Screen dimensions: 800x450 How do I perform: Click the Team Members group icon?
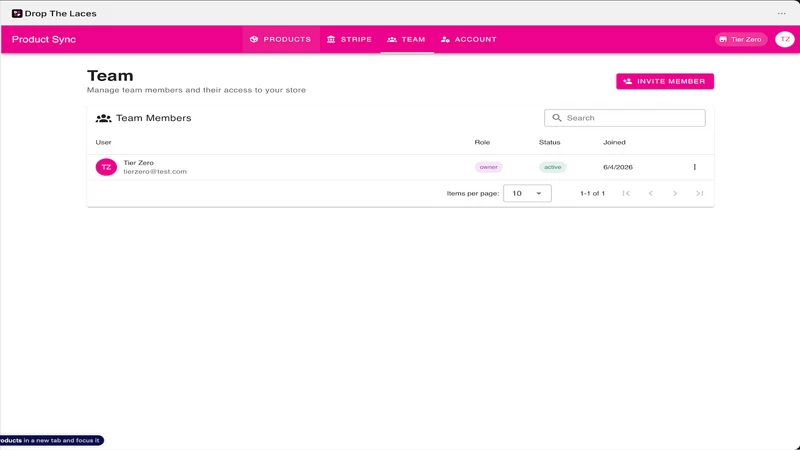(x=104, y=118)
